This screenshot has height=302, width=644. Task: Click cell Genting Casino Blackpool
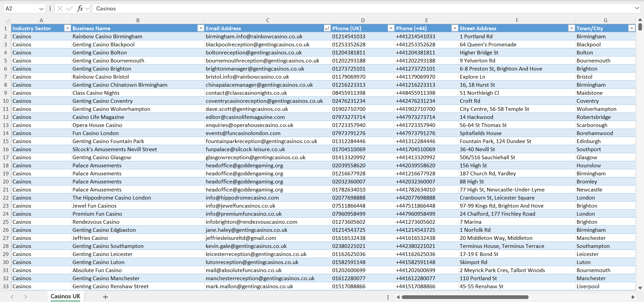[138, 44]
